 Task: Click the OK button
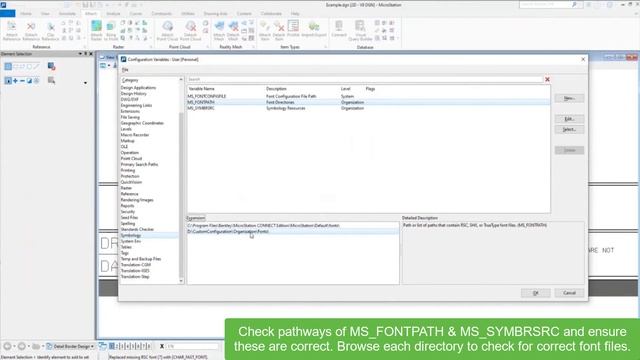pyautogui.click(x=536, y=293)
